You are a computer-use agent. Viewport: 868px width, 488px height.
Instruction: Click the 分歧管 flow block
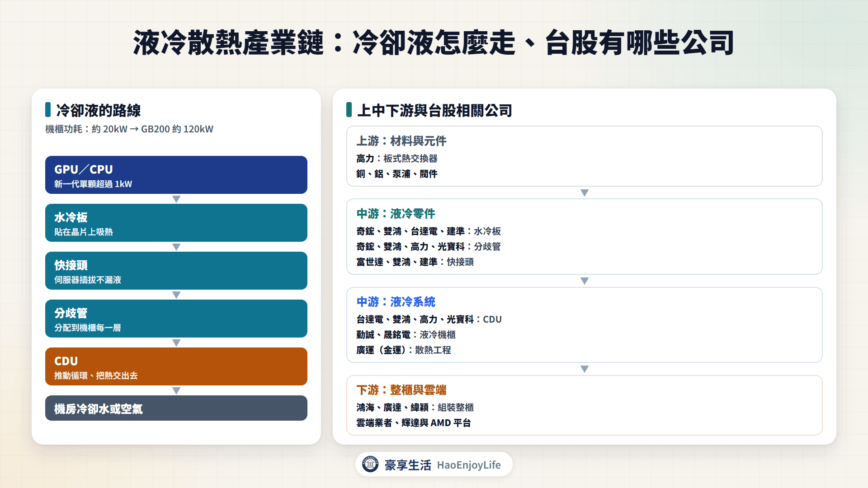176,319
